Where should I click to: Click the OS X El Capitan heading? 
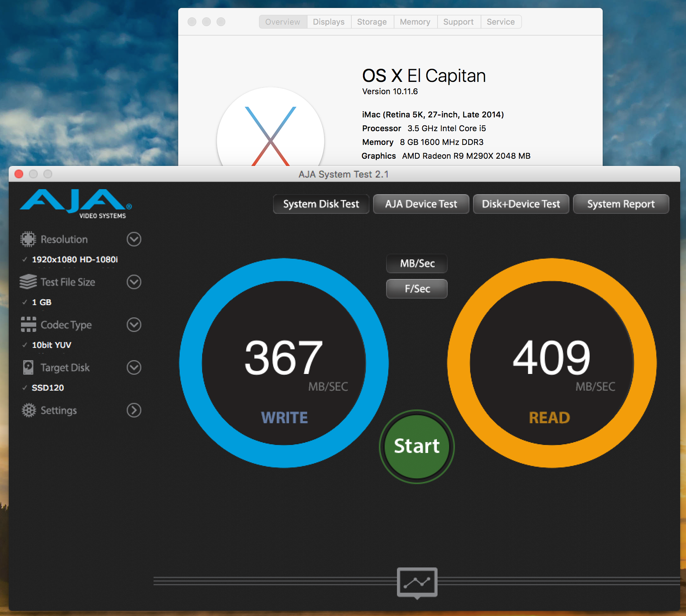[424, 76]
